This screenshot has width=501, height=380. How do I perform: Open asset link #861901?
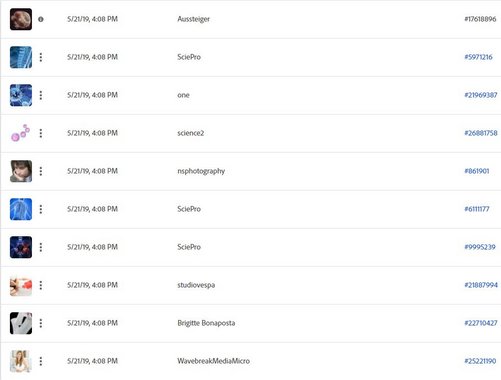click(x=477, y=171)
